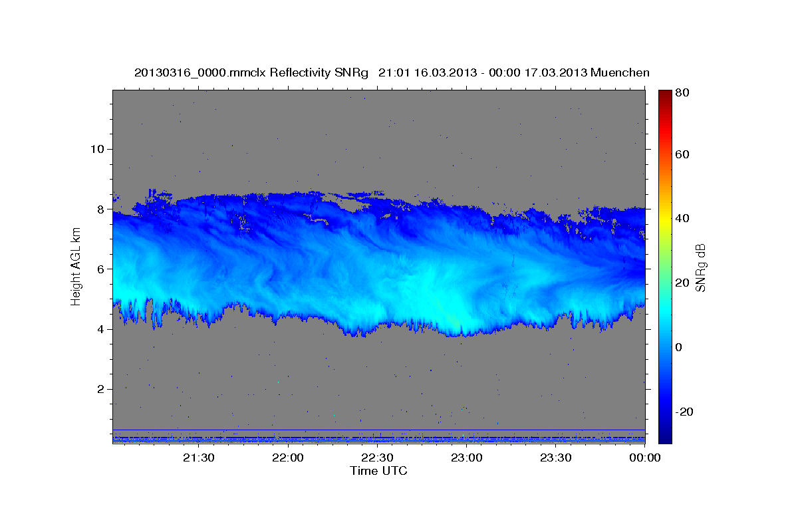The width and height of the screenshot is (798, 532).
Task: Click the plot title text at top
Action: coord(392,72)
